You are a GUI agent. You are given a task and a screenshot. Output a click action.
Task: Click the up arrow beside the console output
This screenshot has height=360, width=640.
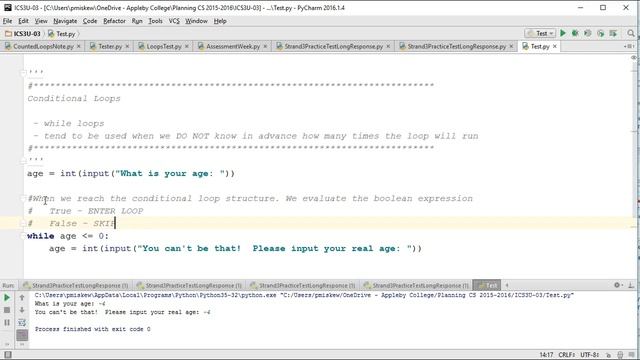(22, 298)
